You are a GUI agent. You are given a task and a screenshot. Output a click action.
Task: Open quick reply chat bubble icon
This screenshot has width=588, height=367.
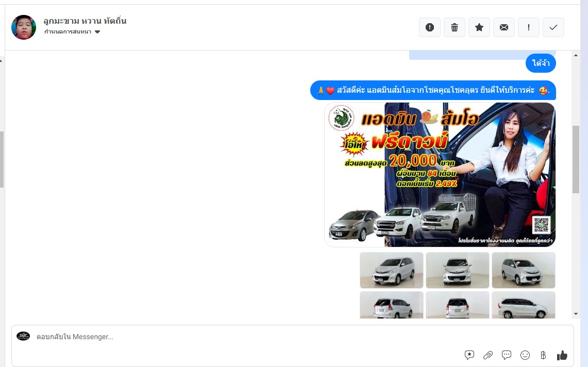tap(507, 355)
